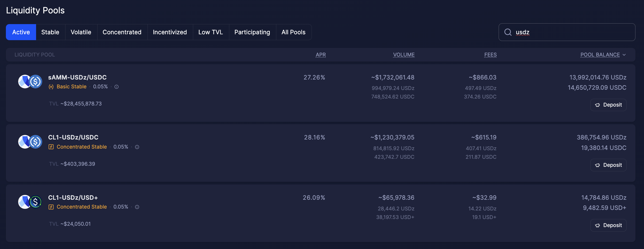
Task: Click the CL1-USDz/USD+ token pair icon
Action: [30, 202]
